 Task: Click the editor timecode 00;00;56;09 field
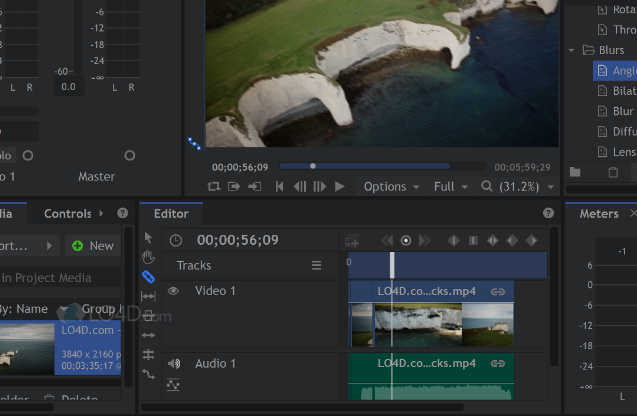click(x=237, y=240)
